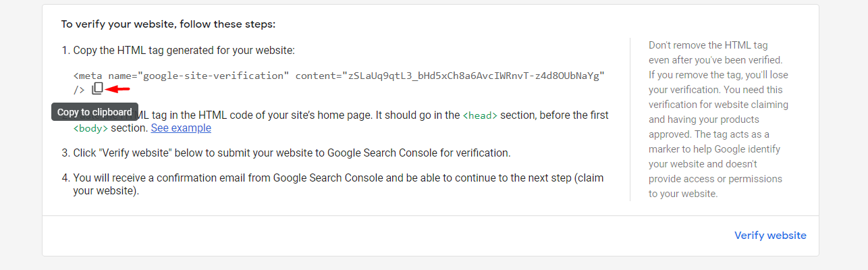This screenshot has width=868, height=270.
Task: Click step 3 Google Search Console instruction
Action: click(292, 153)
